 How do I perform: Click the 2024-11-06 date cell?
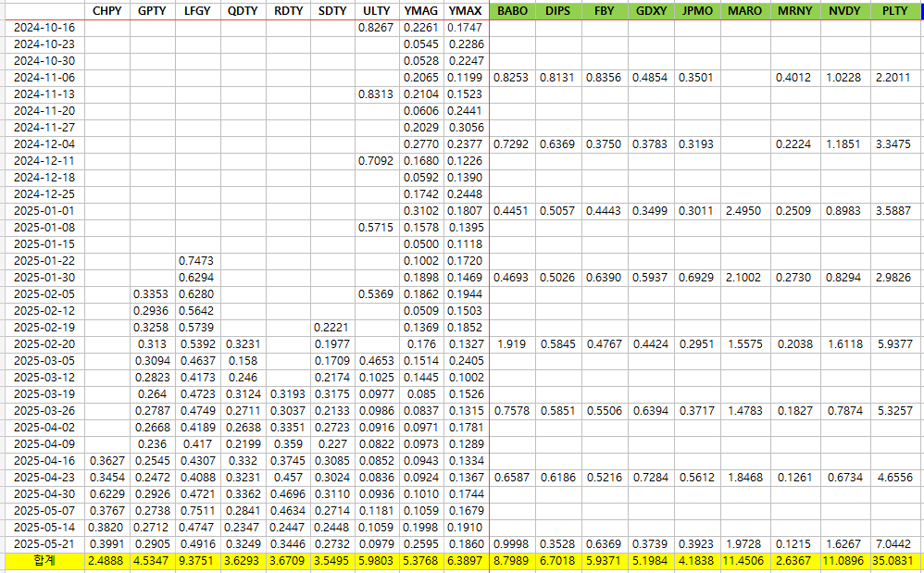45,78
